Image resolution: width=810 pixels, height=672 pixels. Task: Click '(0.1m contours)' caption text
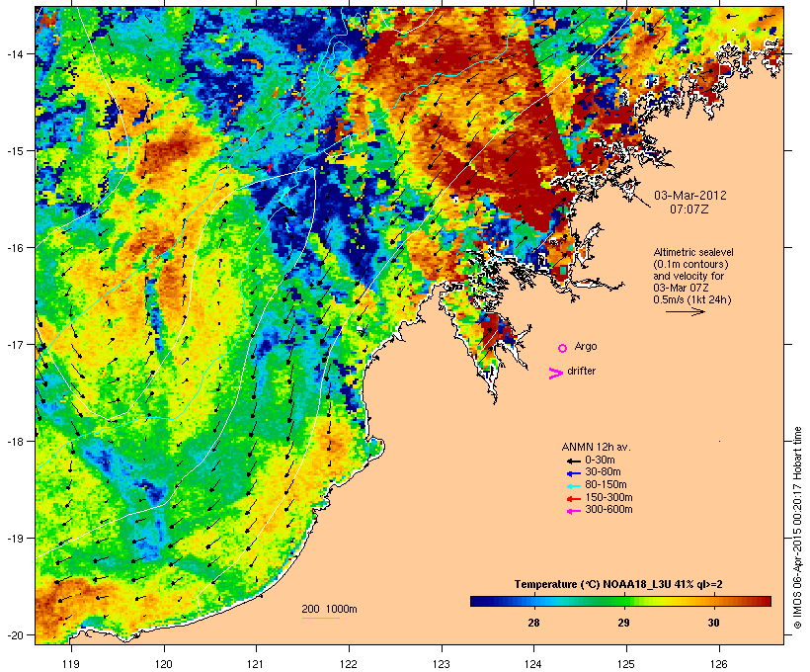[x=690, y=264]
